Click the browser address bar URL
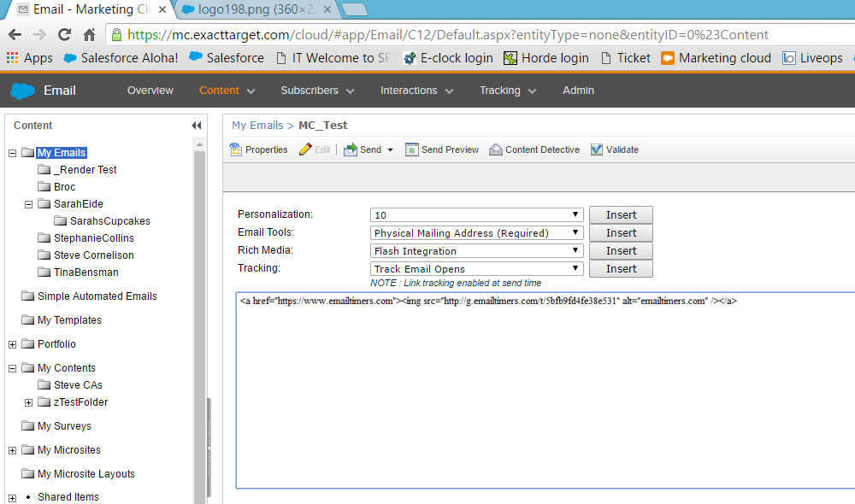 [448, 35]
